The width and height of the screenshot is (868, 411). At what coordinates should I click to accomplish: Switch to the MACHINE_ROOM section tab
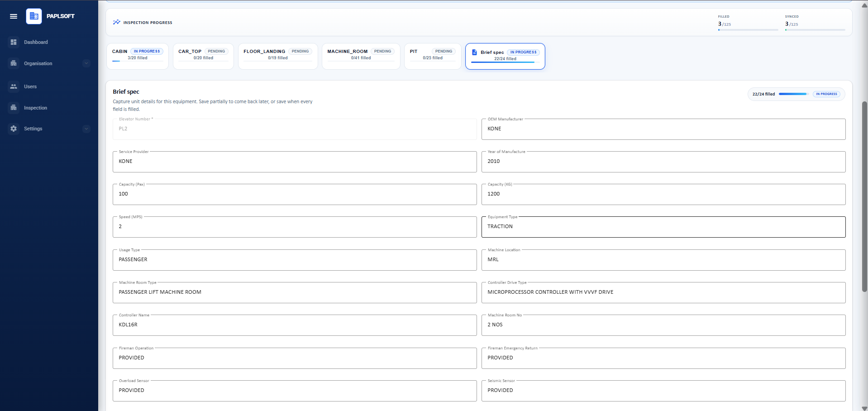click(361, 56)
